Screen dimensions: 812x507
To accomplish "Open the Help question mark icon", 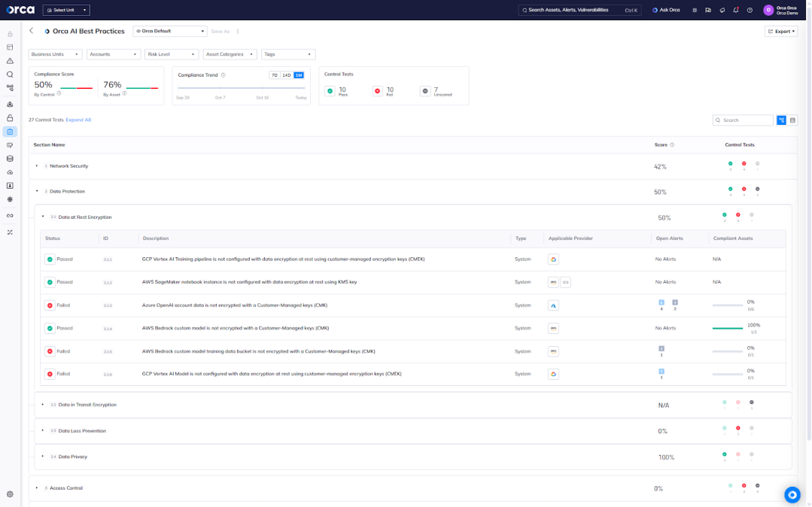I will coord(750,10).
